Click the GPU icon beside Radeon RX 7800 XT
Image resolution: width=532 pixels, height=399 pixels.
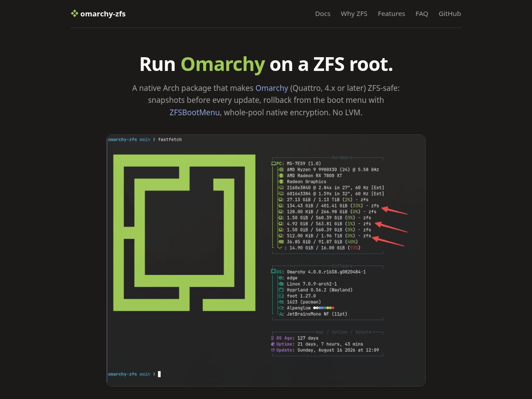click(x=281, y=176)
